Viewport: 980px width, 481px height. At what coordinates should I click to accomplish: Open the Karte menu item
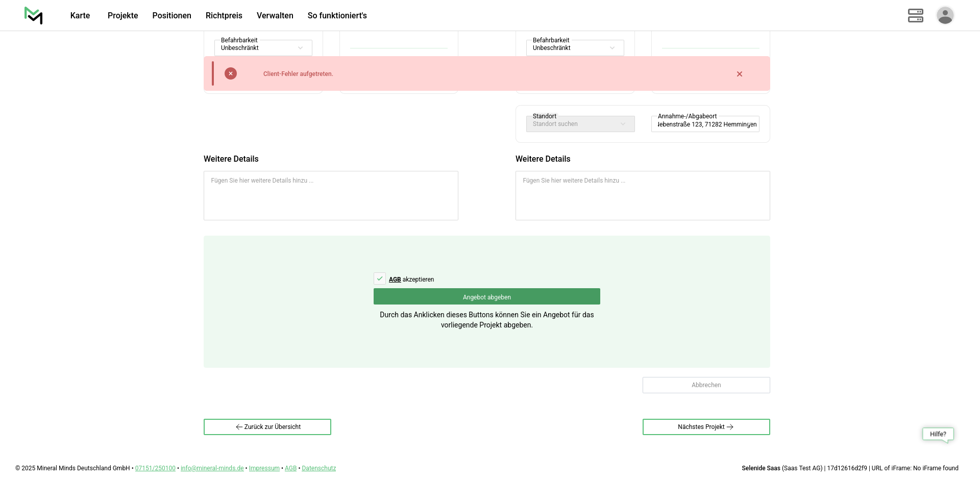[x=80, y=15]
